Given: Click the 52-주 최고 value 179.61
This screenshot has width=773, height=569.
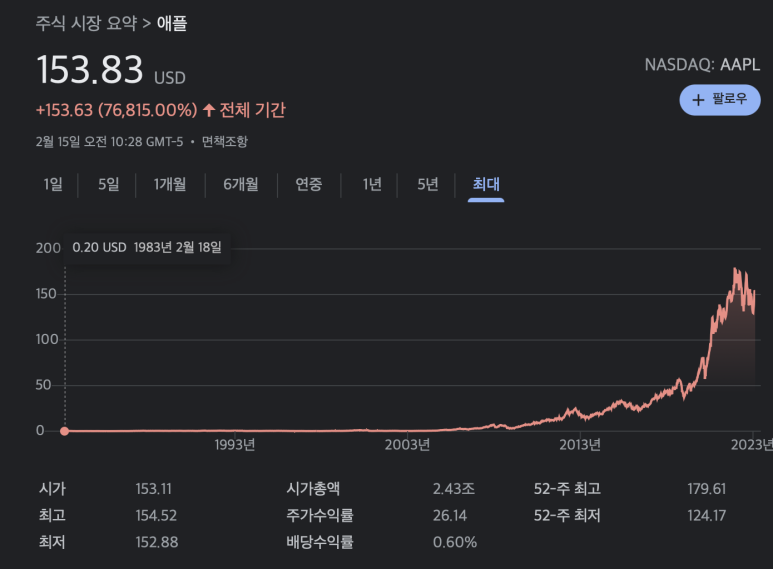Looking at the screenshot, I should [x=706, y=489].
